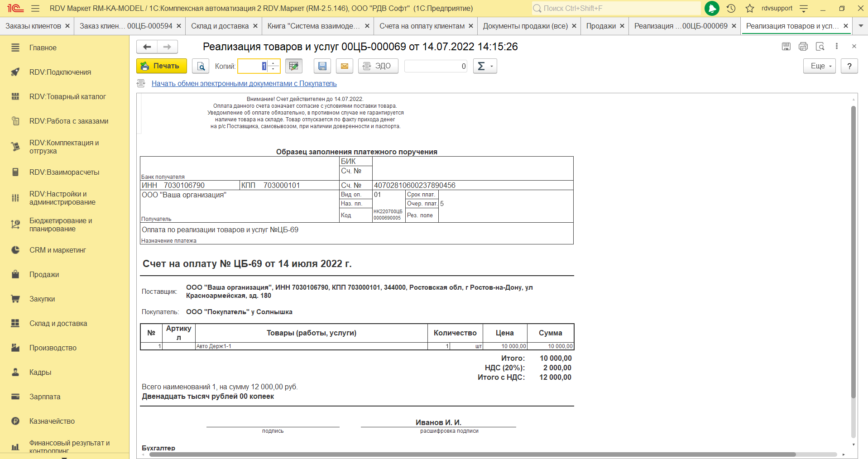This screenshot has height=459, width=868.
Task: Expand the open tabs list arrow
Action: (861, 26)
